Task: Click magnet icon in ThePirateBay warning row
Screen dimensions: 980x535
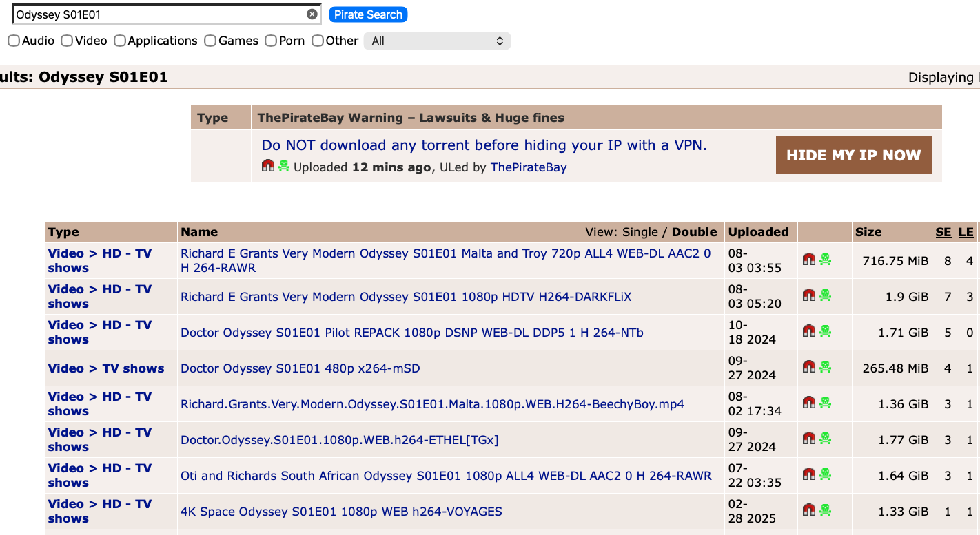Action: (268, 166)
